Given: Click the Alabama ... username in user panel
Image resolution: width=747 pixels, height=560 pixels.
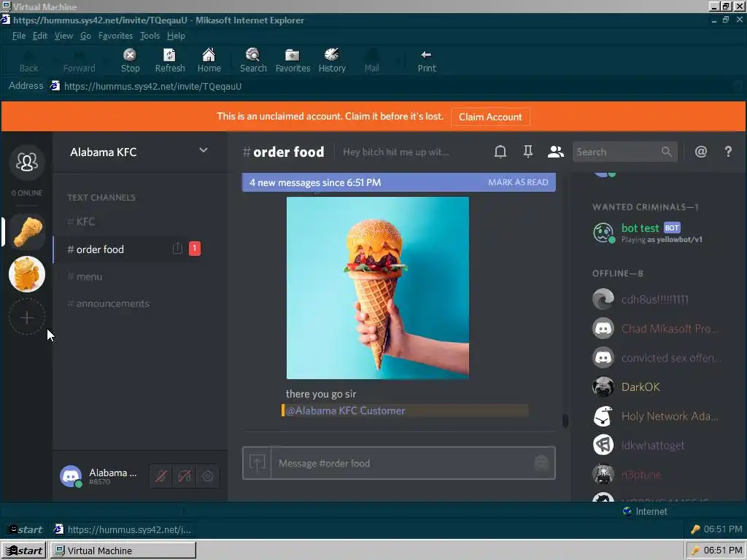Looking at the screenshot, I should pyautogui.click(x=112, y=472).
